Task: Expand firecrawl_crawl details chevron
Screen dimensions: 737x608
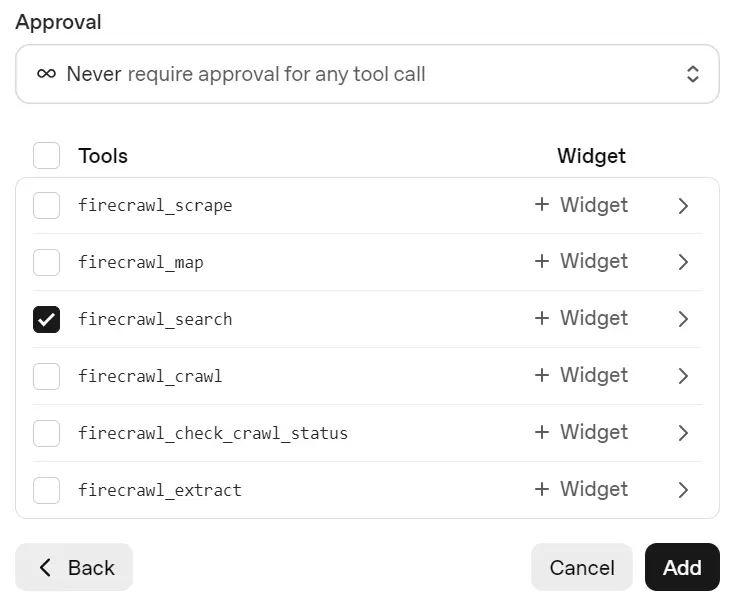Action: click(x=683, y=376)
